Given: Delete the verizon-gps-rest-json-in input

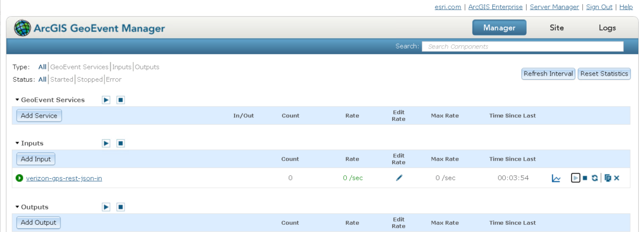Looking at the screenshot, I should [616, 178].
